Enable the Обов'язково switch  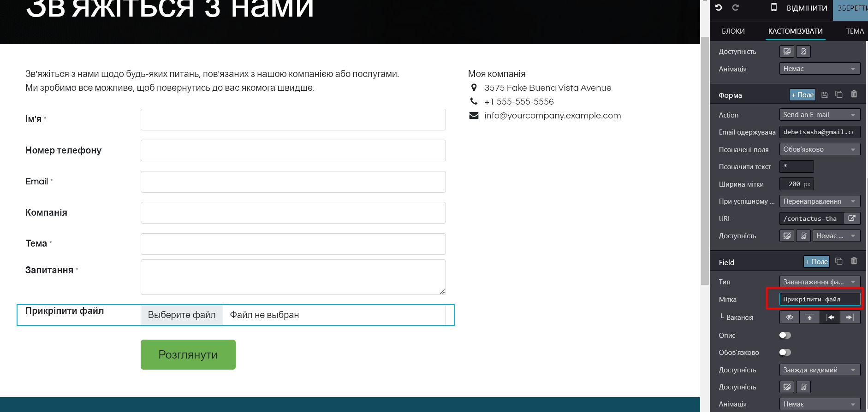coord(785,353)
